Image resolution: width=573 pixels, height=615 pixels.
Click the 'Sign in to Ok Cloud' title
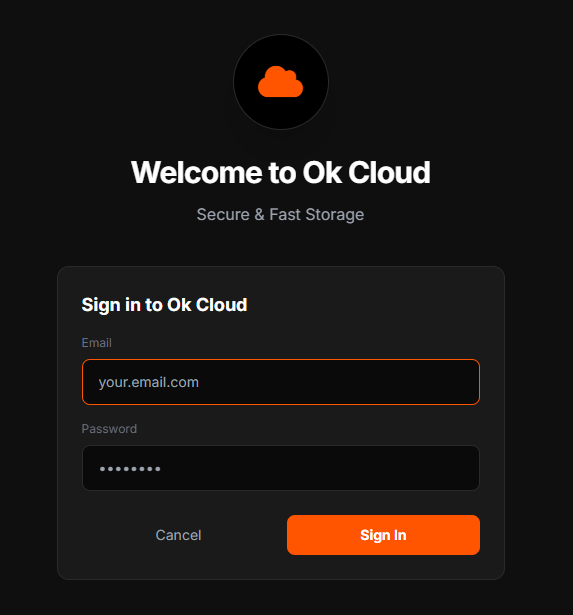click(164, 305)
